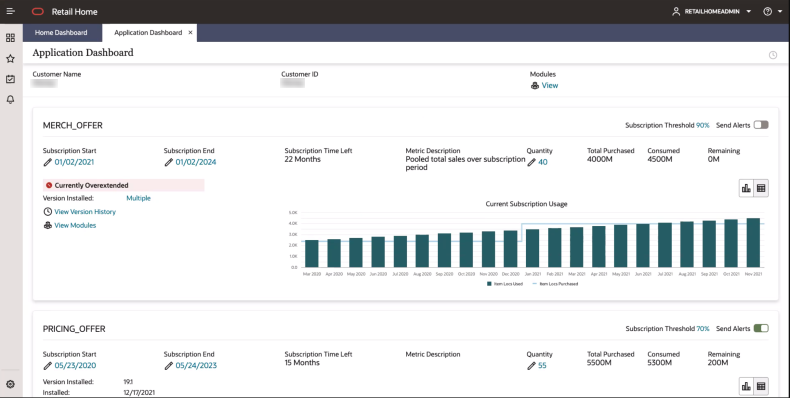Open PRICING_OFFER Subscription Threshold 70%

[x=703, y=329]
